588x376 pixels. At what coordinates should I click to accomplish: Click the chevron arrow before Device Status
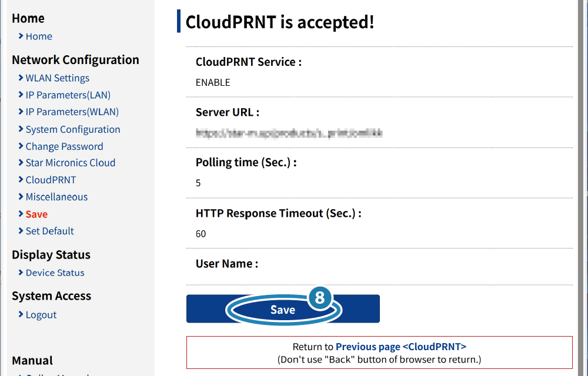pos(21,272)
